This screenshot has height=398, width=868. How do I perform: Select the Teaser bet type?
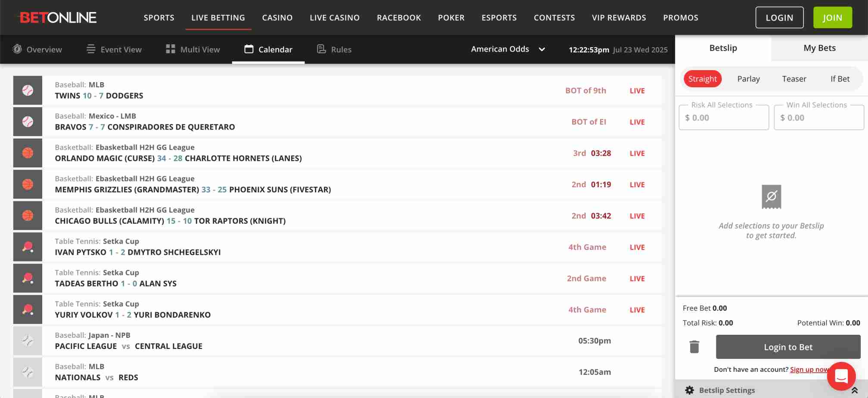[x=794, y=79]
